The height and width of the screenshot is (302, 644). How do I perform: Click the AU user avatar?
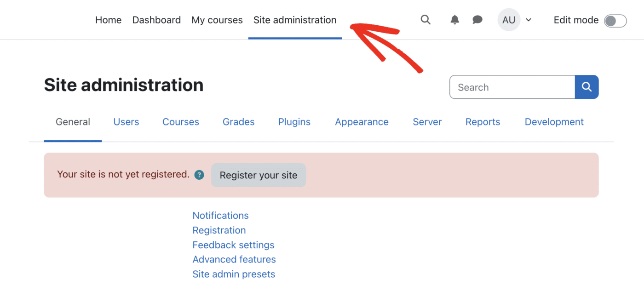(x=508, y=20)
